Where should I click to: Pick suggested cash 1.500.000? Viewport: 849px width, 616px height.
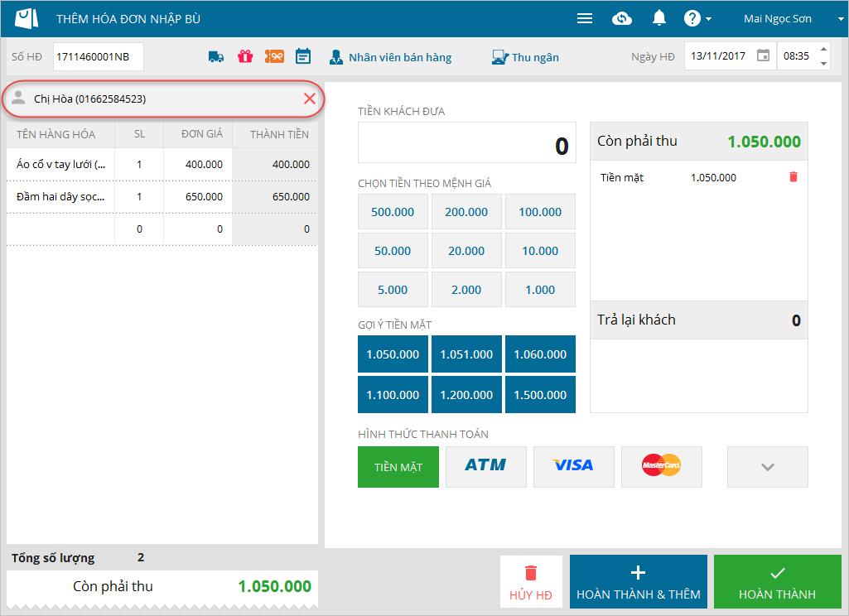click(540, 395)
